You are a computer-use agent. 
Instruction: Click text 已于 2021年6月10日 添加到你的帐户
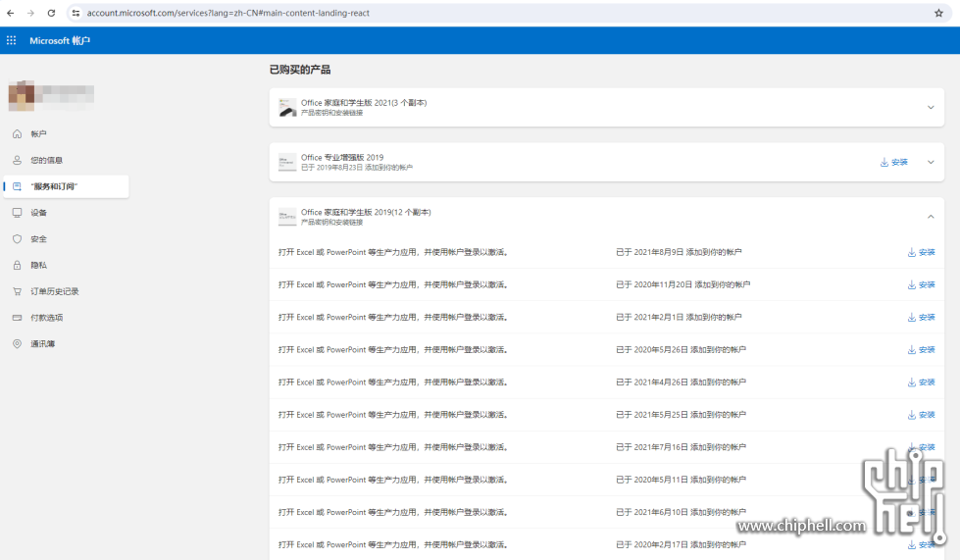pyautogui.click(x=681, y=512)
